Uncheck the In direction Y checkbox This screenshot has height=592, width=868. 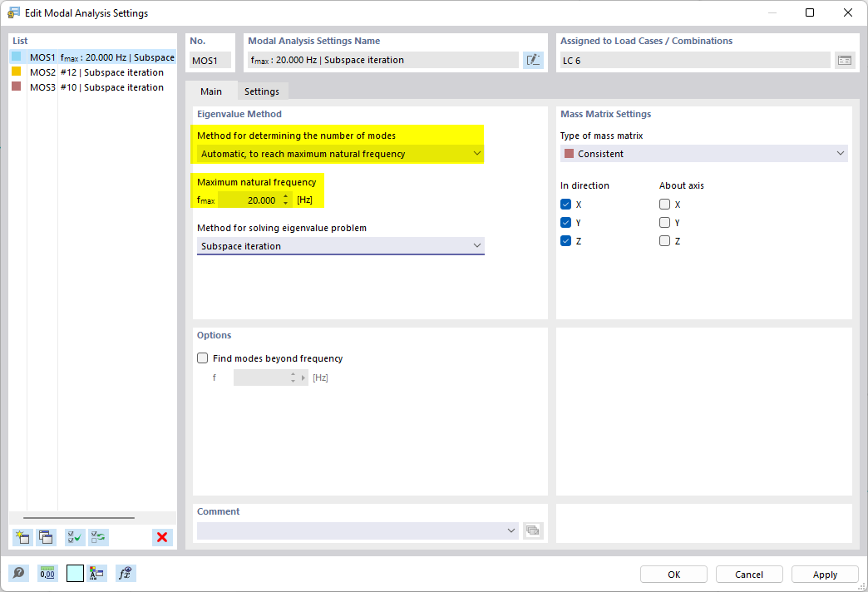[565, 223]
